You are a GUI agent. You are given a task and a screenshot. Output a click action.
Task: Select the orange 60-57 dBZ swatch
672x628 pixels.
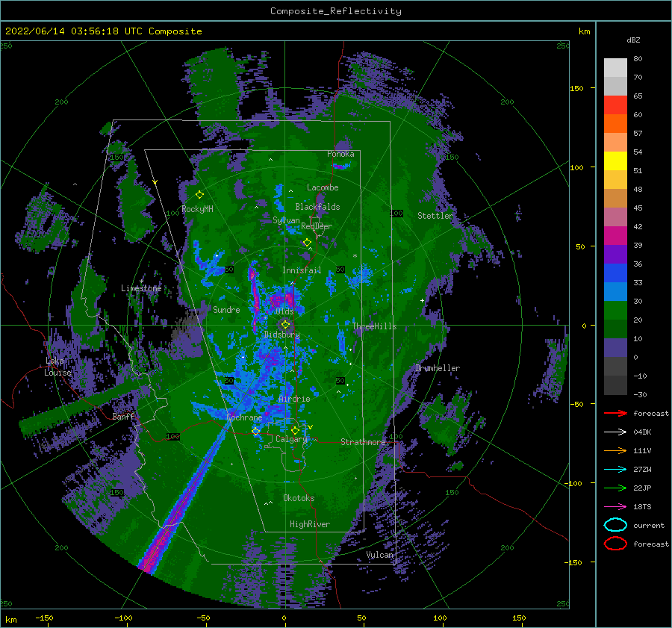point(615,123)
